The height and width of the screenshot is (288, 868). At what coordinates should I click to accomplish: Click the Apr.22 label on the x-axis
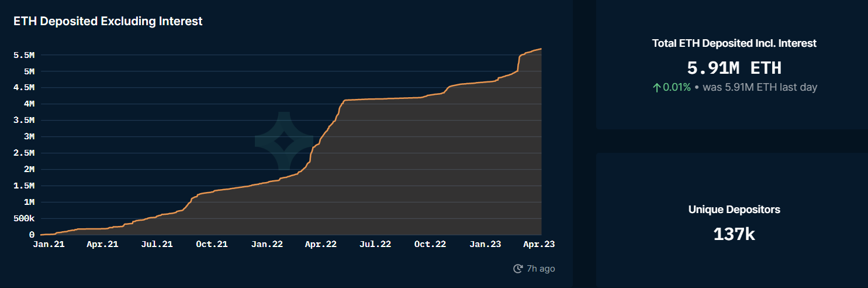click(321, 244)
